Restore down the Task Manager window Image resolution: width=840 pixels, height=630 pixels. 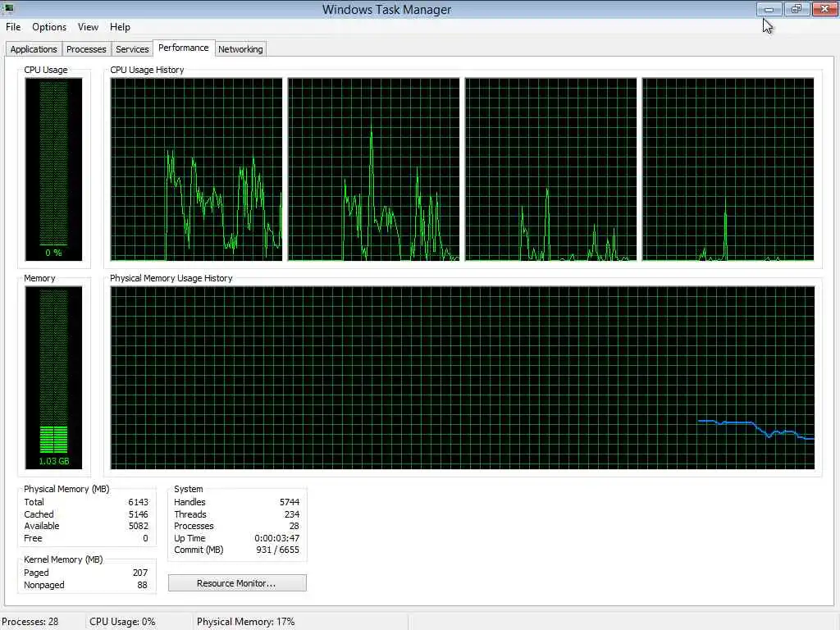pos(797,9)
